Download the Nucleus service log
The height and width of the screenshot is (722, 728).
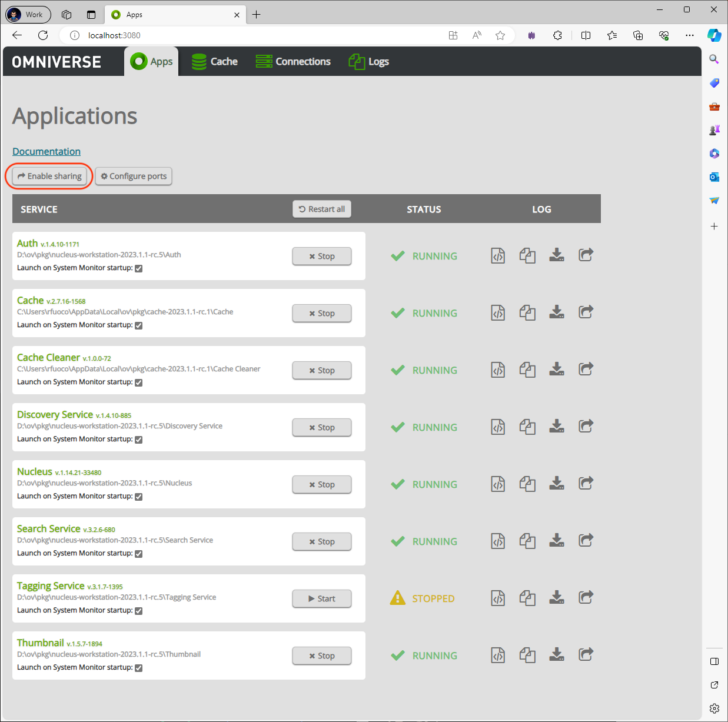click(x=557, y=484)
